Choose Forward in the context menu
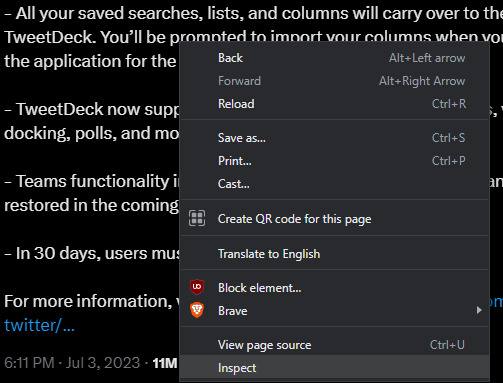 pyautogui.click(x=334, y=81)
